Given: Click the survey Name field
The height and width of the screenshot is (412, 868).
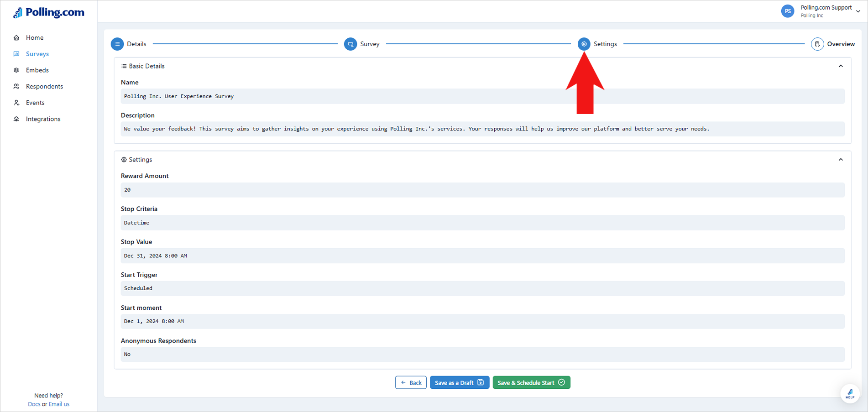Looking at the screenshot, I should pos(483,96).
